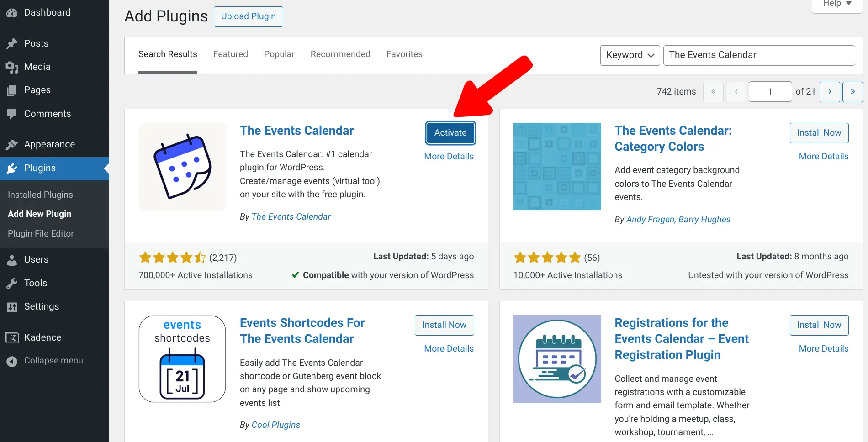Open author link The Events Calendar
The height and width of the screenshot is (442, 868).
291,217
